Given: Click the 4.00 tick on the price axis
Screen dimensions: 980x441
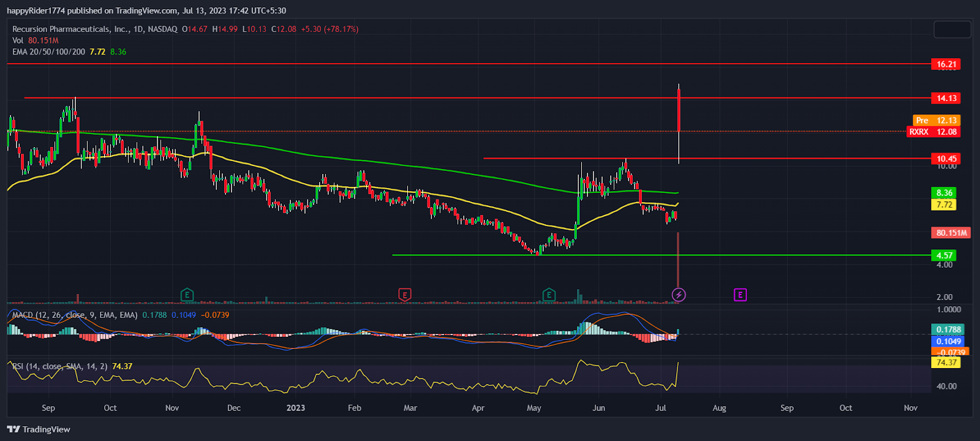Looking at the screenshot, I should point(945,265).
